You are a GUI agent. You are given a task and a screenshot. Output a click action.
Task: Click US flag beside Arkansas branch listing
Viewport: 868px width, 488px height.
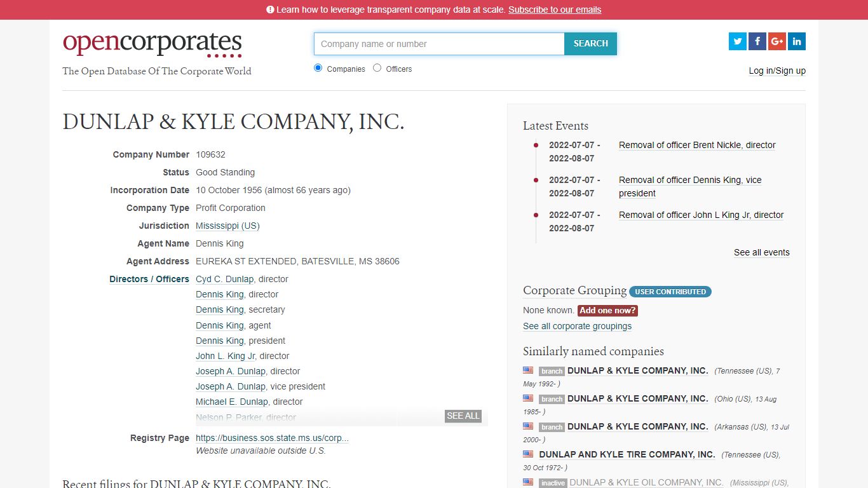tap(528, 426)
